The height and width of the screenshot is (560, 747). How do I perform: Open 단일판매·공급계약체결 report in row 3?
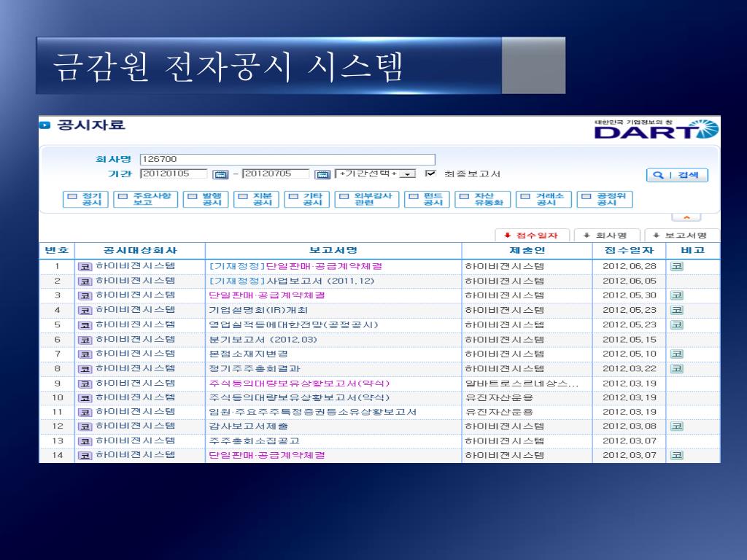click(267, 295)
